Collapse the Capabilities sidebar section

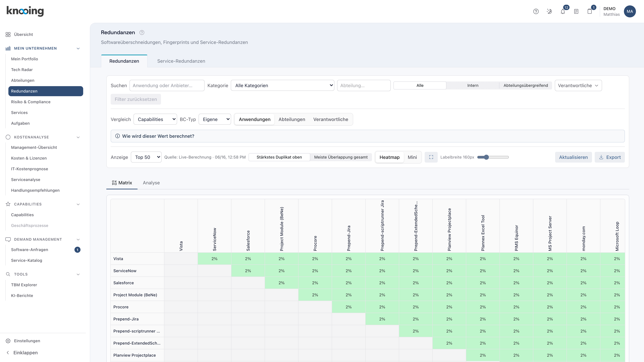78,204
